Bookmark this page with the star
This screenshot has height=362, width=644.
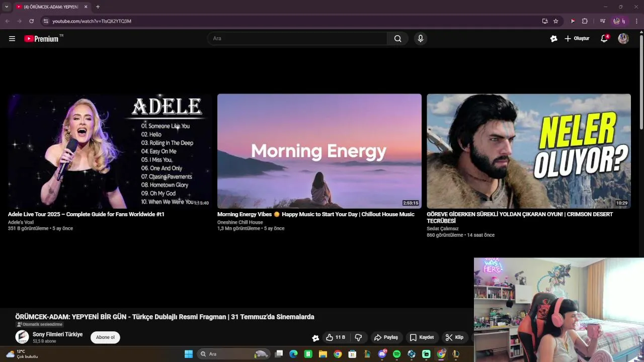pyautogui.click(x=556, y=21)
